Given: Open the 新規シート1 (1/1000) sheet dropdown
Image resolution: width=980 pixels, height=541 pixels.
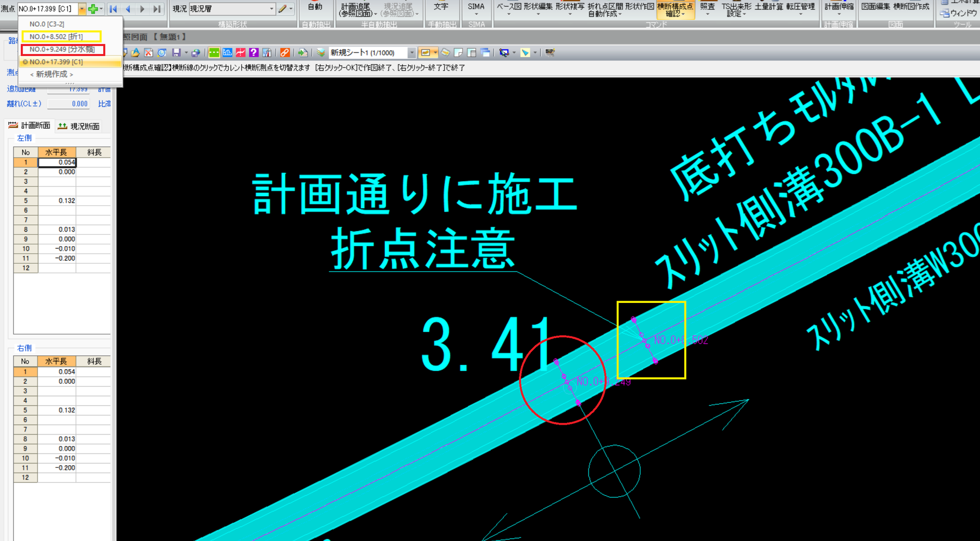Looking at the screenshot, I should (411, 53).
